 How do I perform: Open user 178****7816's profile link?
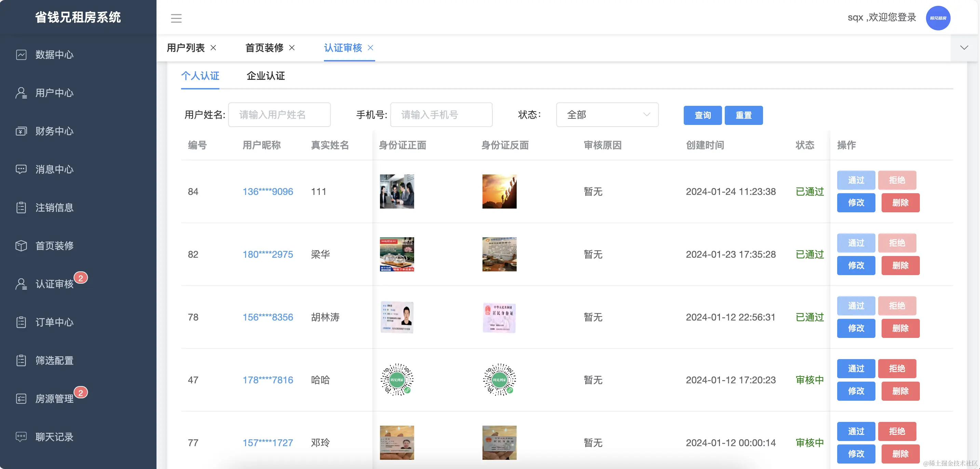coord(268,380)
